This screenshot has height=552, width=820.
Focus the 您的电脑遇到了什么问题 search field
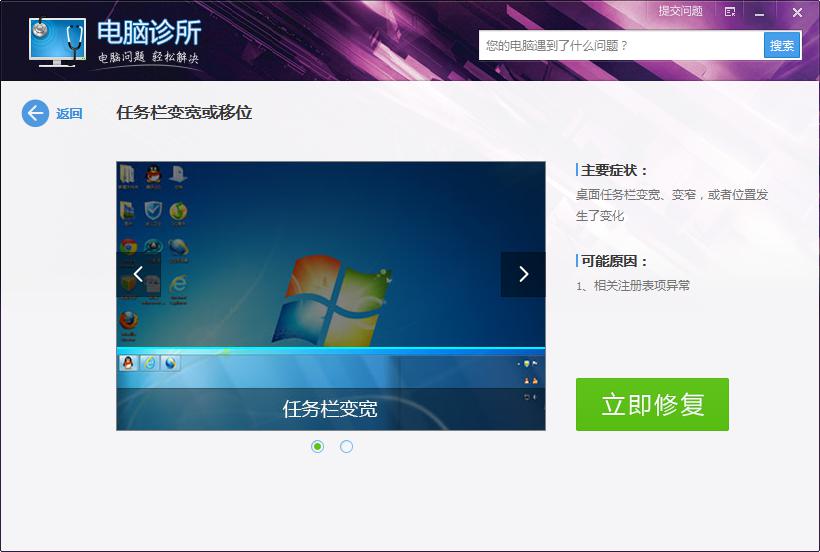[621, 45]
